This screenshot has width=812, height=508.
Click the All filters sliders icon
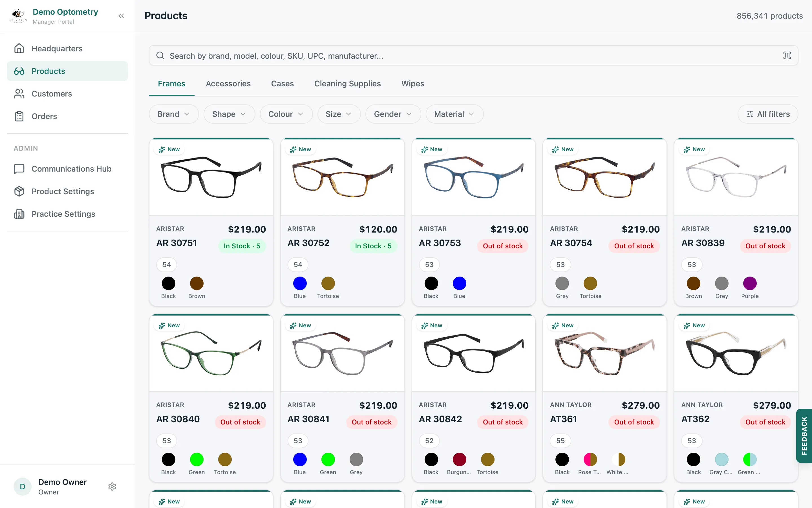(x=750, y=114)
